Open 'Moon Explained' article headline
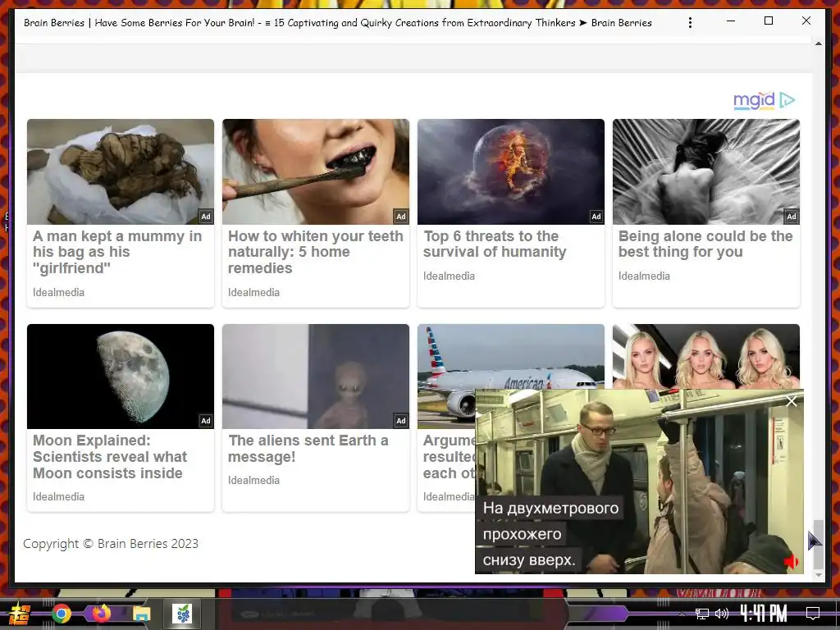 (110, 456)
